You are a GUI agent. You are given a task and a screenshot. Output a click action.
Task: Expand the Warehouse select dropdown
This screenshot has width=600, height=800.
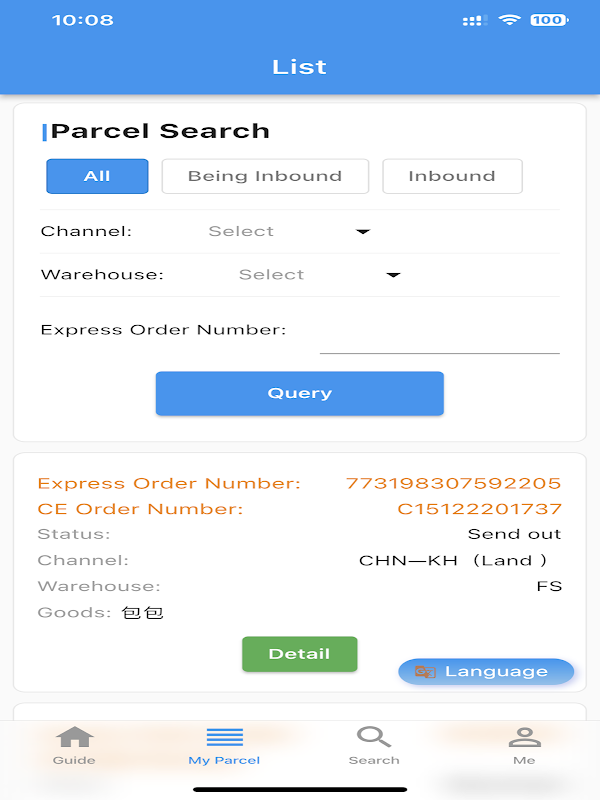pyautogui.click(x=272, y=274)
